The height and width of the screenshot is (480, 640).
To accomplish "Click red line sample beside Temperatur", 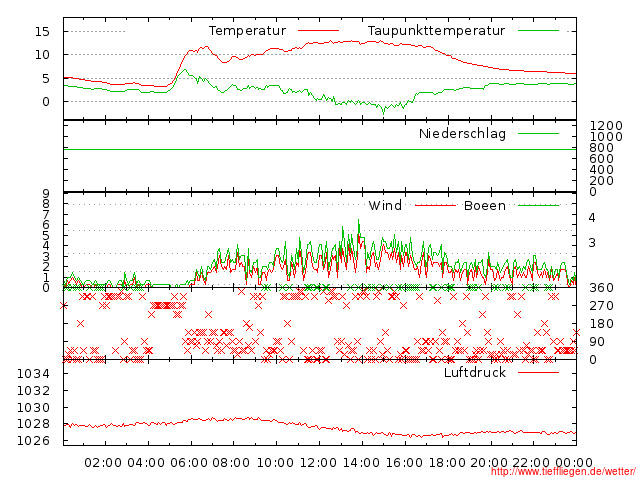I will tap(318, 31).
